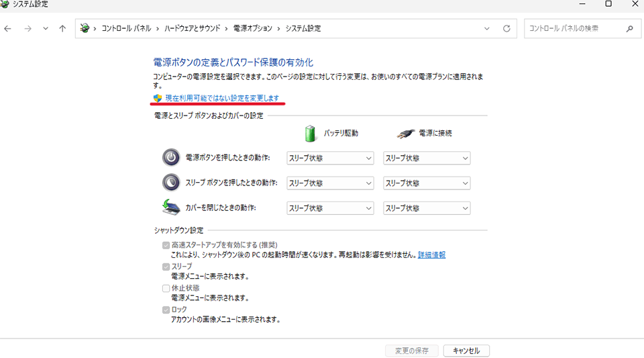The image size is (644, 358).
Task: Click the breadcrumb chevron after 電源オプション
Action: click(278, 28)
